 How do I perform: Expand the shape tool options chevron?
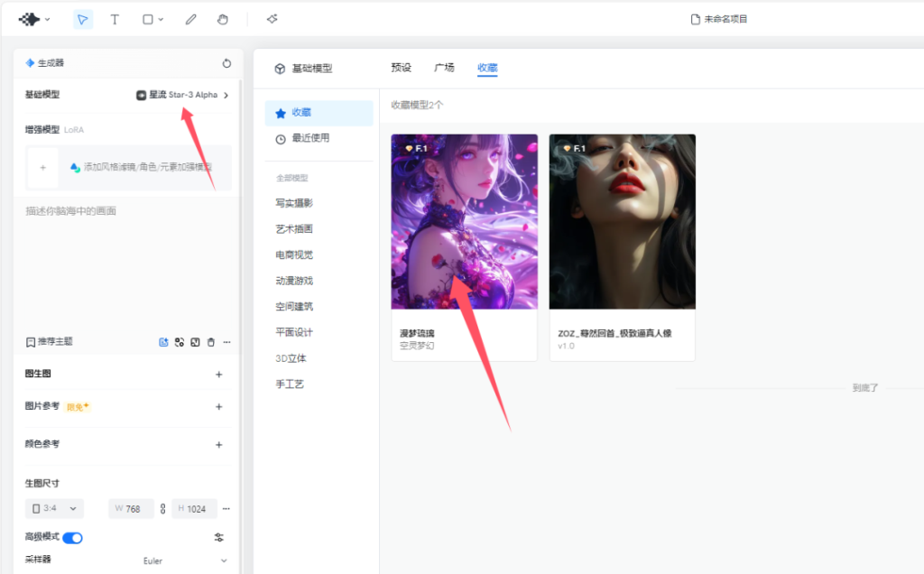coord(161,20)
